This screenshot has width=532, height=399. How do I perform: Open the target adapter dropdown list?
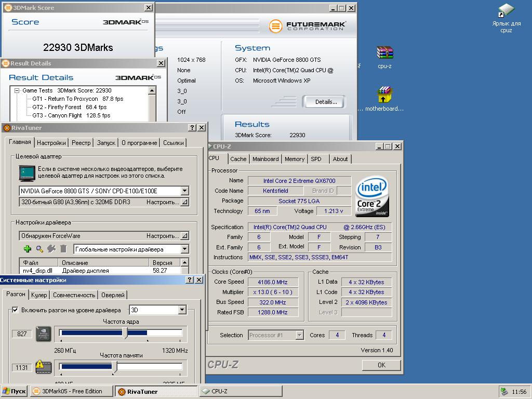(184, 191)
